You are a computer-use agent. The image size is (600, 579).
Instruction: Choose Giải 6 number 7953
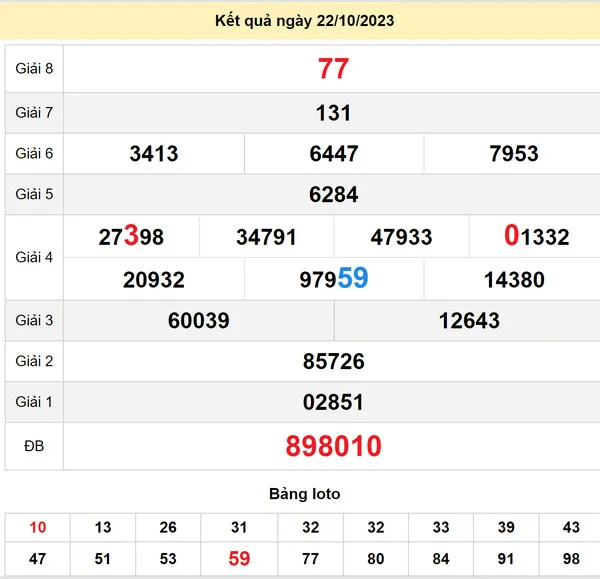(514, 154)
